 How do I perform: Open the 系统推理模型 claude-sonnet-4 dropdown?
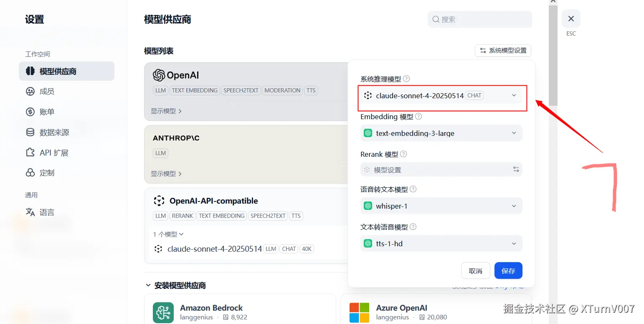441,95
